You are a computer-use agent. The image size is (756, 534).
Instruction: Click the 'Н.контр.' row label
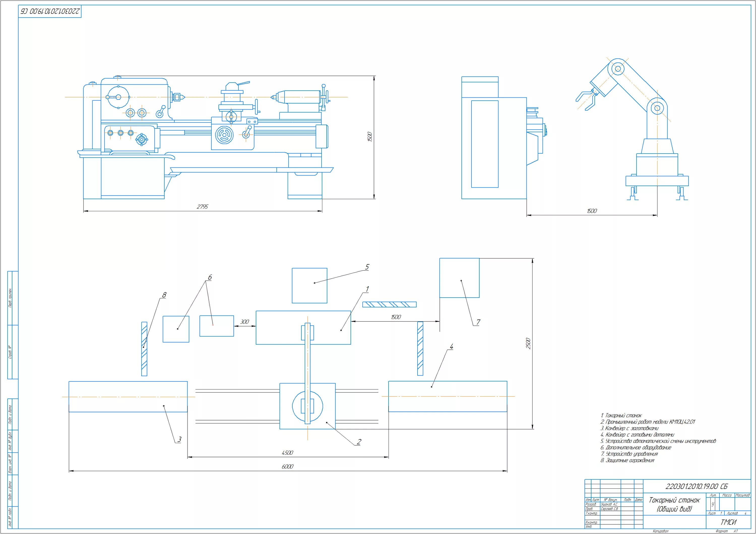click(x=591, y=522)
